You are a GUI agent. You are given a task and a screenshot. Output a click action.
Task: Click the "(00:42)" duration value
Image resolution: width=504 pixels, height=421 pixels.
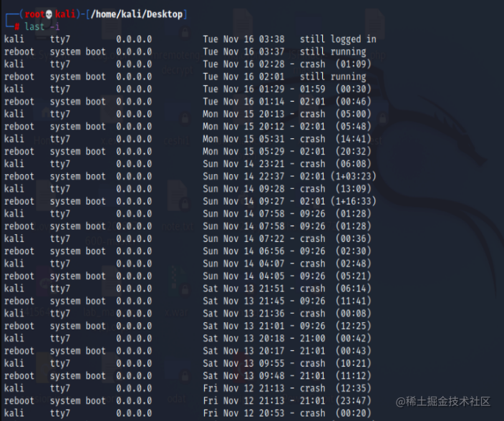tap(353, 339)
